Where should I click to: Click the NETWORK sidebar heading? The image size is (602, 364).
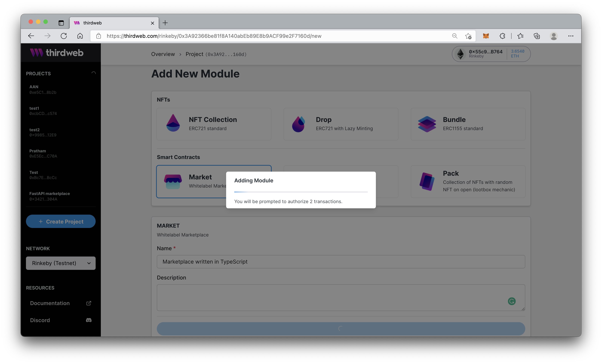click(38, 249)
